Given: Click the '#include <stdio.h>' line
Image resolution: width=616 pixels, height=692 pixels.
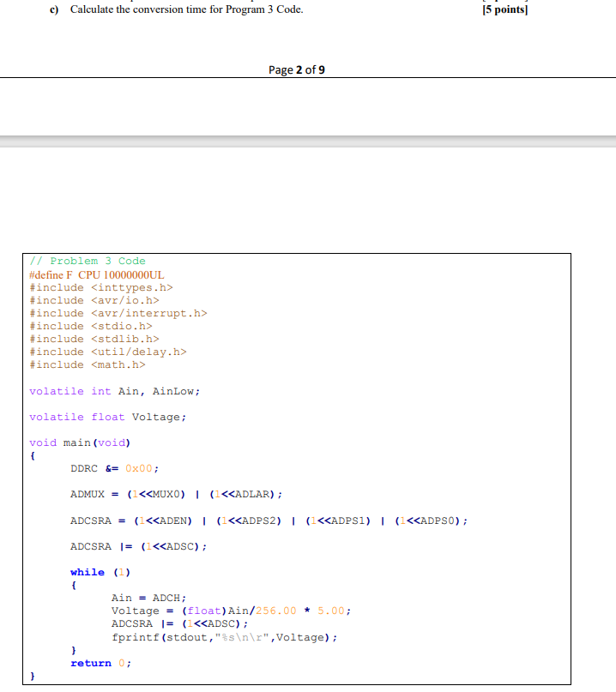Looking at the screenshot, I should coord(91,326).
